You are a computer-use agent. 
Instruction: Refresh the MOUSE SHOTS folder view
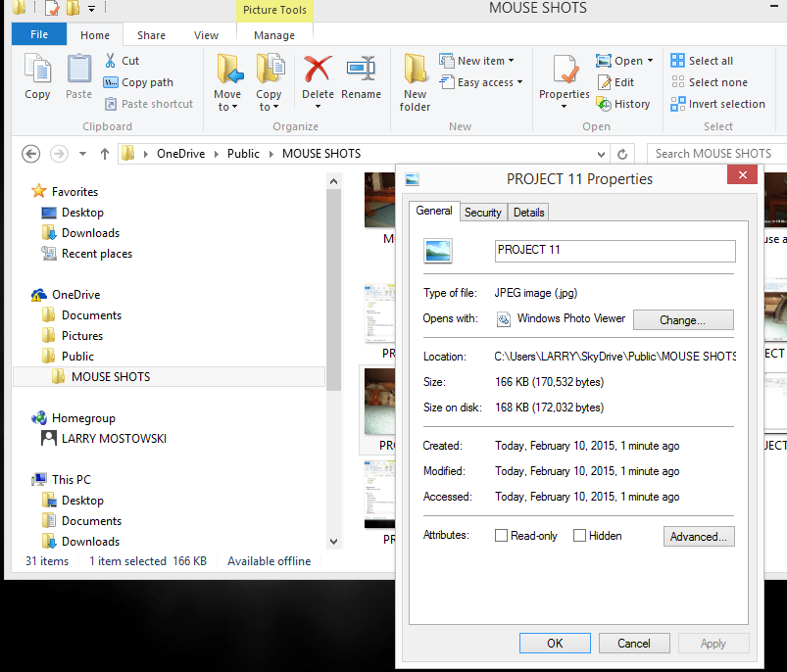click(x=622, y=154)
